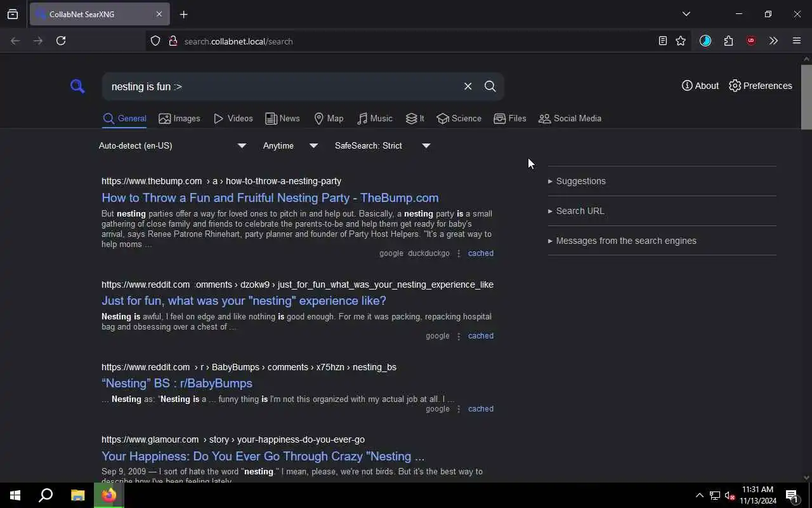Click the muted volume tray icon

click(x=730, y=495)
